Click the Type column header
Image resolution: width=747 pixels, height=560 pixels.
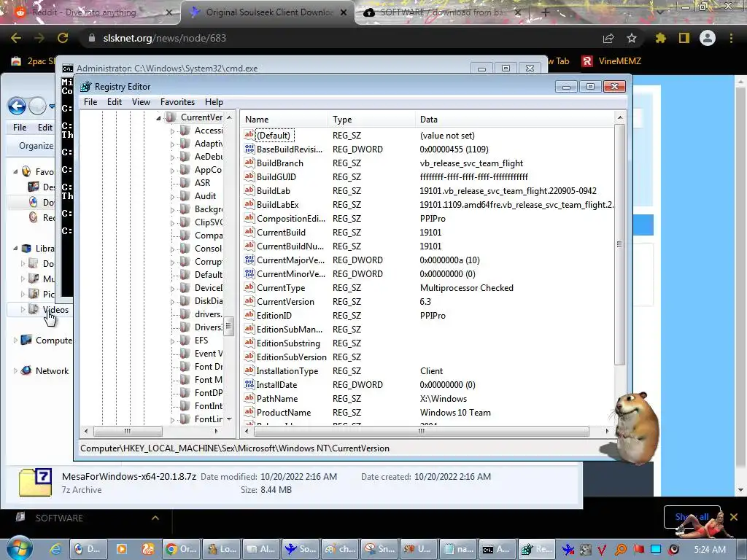(371, 120)
